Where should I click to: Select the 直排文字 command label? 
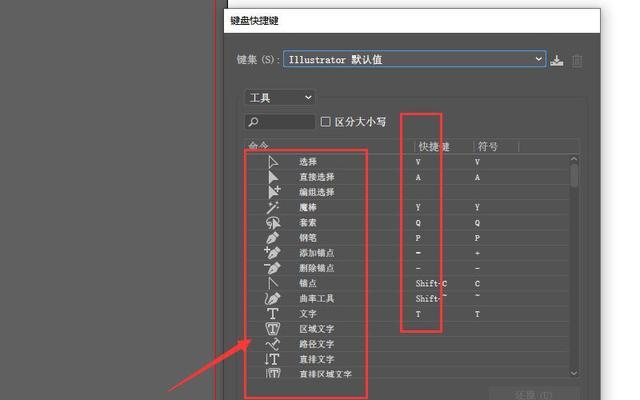(317, 359)
